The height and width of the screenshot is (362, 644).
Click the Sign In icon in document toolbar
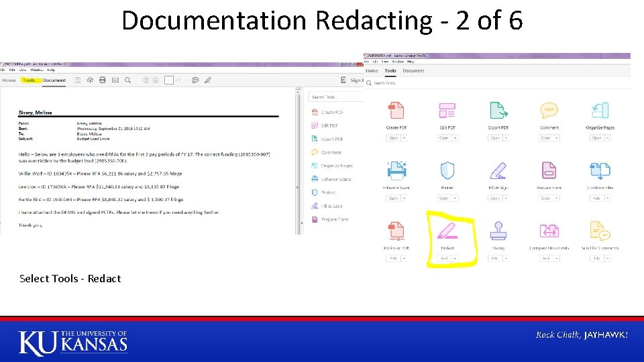343,80
